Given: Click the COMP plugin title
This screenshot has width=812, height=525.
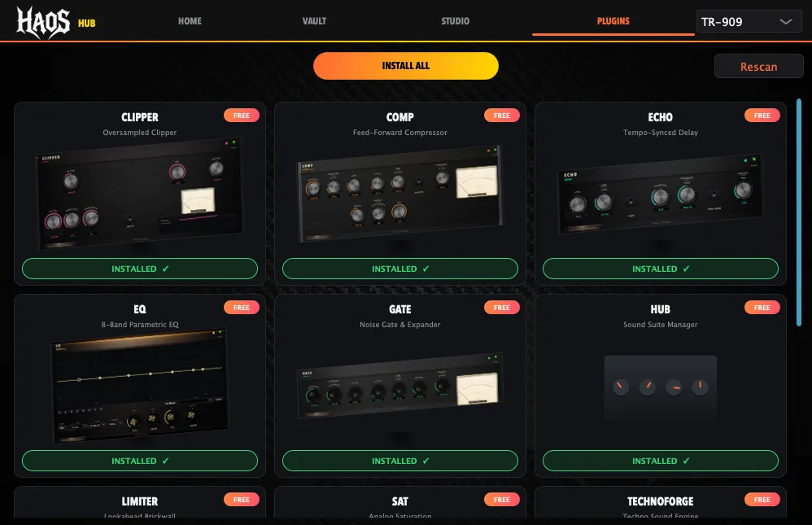Looking at the screenshot, I should [400, 117].
